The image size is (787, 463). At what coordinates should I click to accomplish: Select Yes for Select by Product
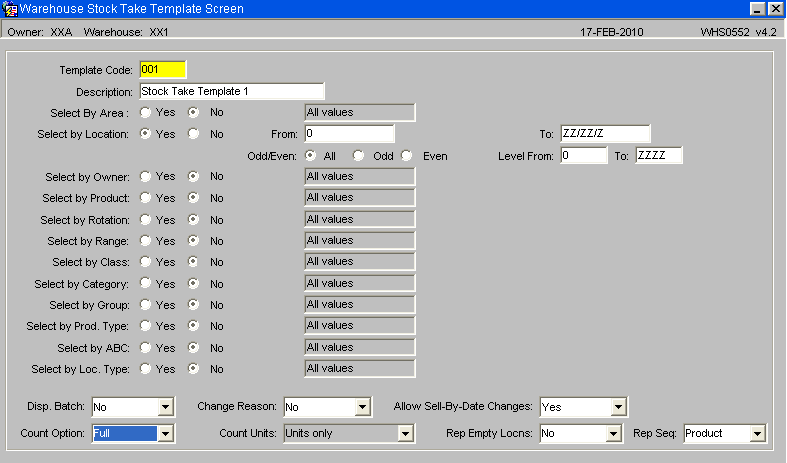pyautogui.click(x=146, y=198)
